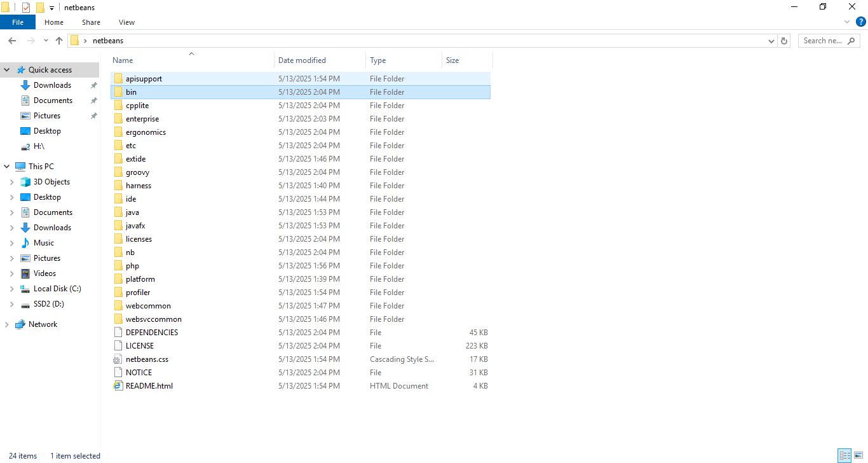Expand the Music node

click(x=12, y=243)
